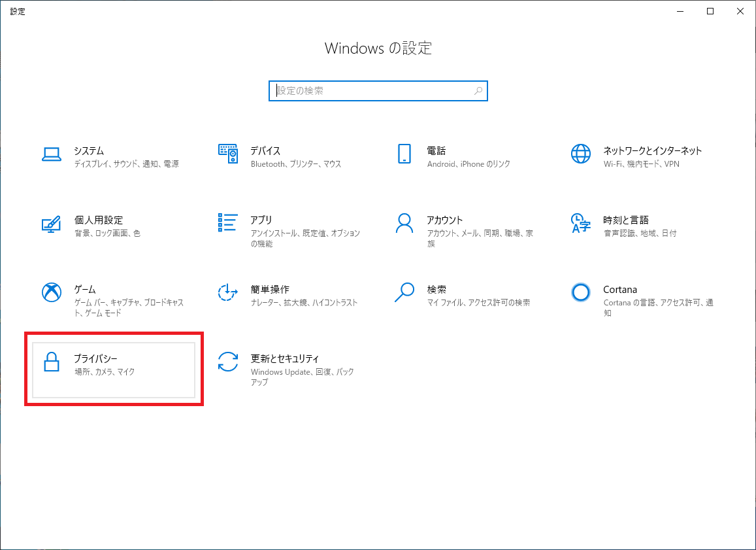
Task: Minimize the 設定 window
Action: click(x=680, y=11)
